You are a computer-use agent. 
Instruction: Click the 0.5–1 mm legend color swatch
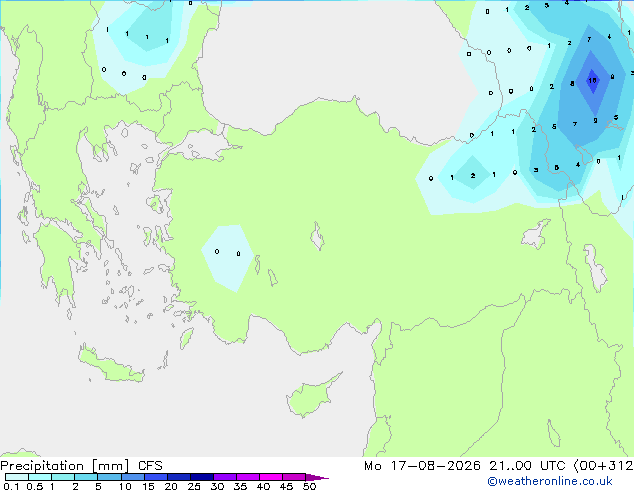40,477
